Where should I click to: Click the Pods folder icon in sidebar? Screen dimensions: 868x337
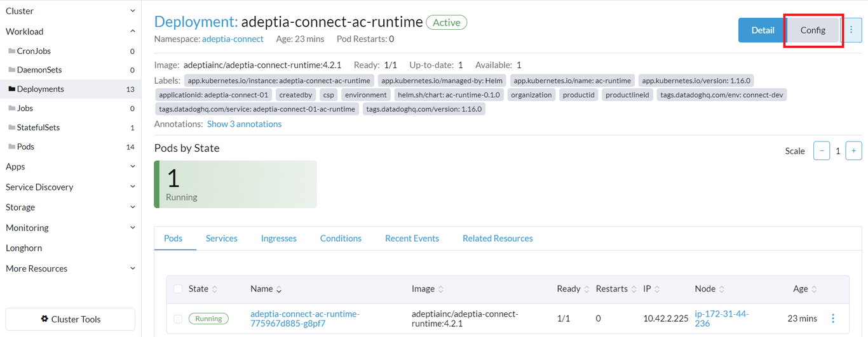pos(11,146)
